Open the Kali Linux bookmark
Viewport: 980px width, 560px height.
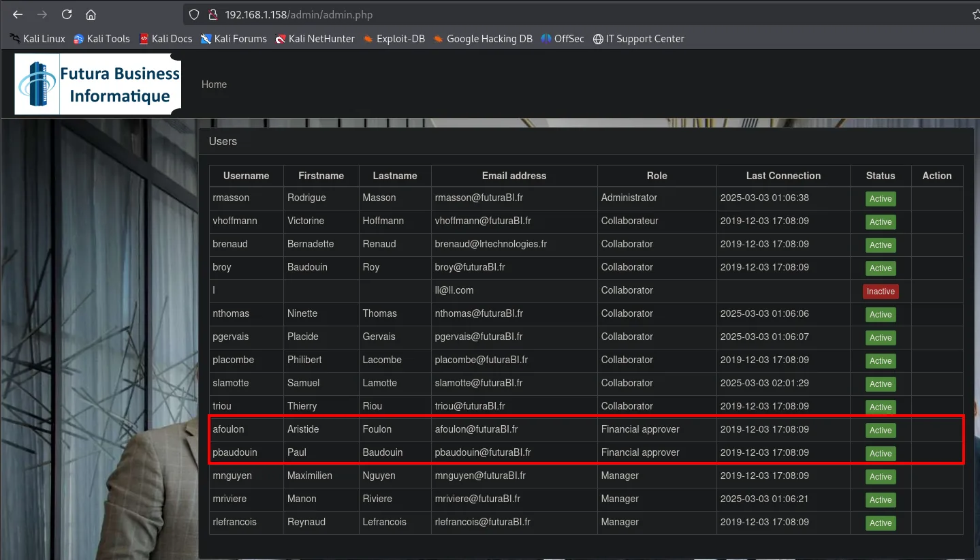coord(37,39)
